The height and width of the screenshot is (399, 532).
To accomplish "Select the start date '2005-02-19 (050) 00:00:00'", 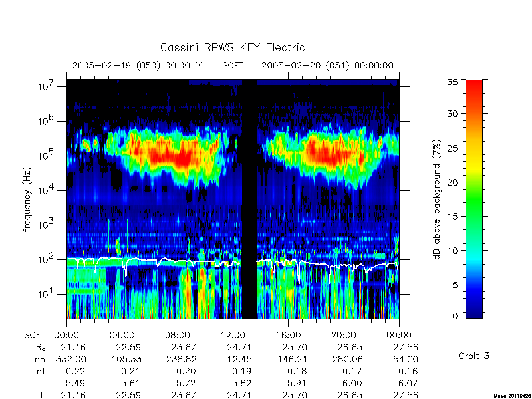I will 138,65.
